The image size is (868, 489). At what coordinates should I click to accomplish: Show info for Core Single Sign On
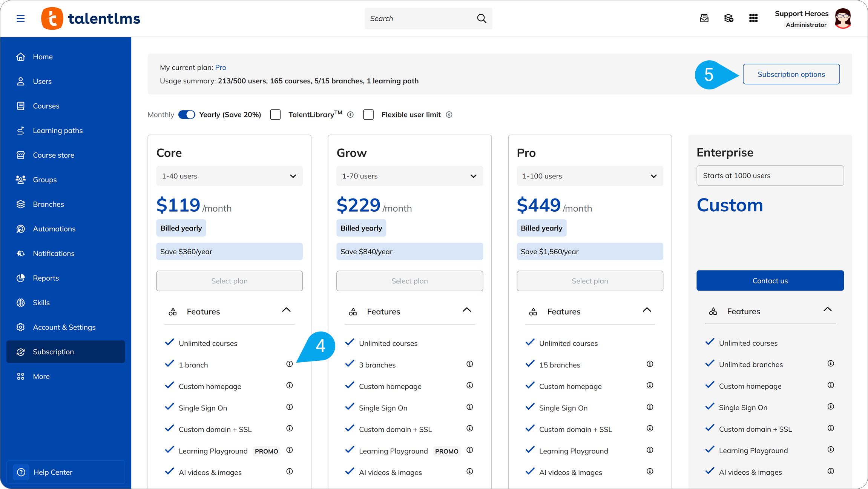pos(290,407)
